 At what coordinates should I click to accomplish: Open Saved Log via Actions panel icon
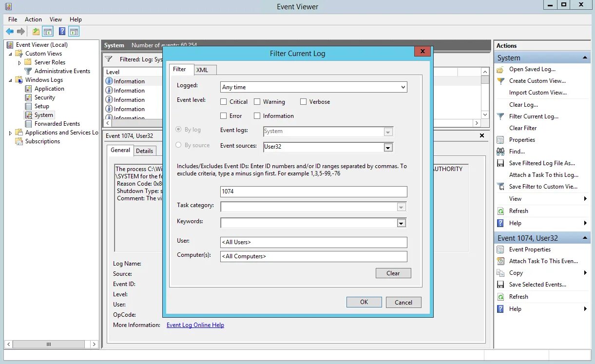click(x=500, y=69)
